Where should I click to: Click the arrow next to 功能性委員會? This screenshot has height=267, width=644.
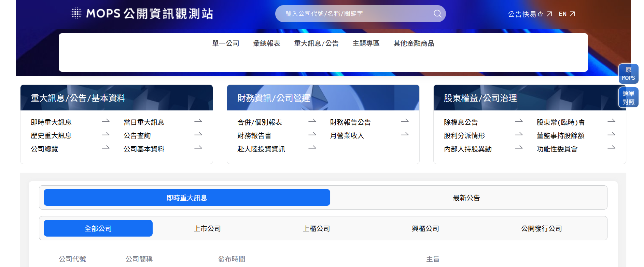click(612, 148)
